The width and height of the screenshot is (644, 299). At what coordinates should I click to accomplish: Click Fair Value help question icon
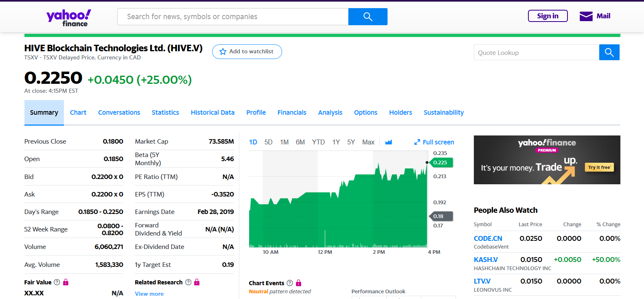coord(57,282)
